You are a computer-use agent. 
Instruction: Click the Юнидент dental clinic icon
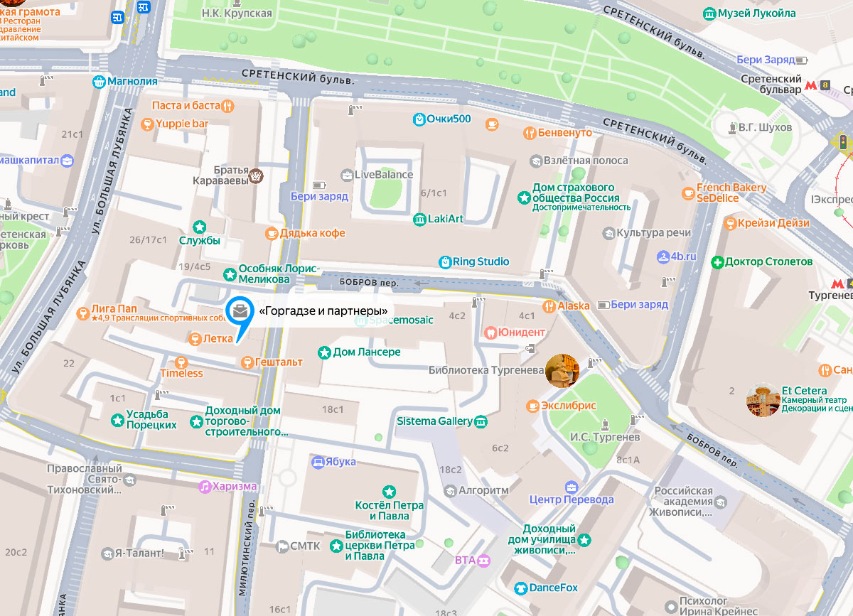tap(490, 332)
